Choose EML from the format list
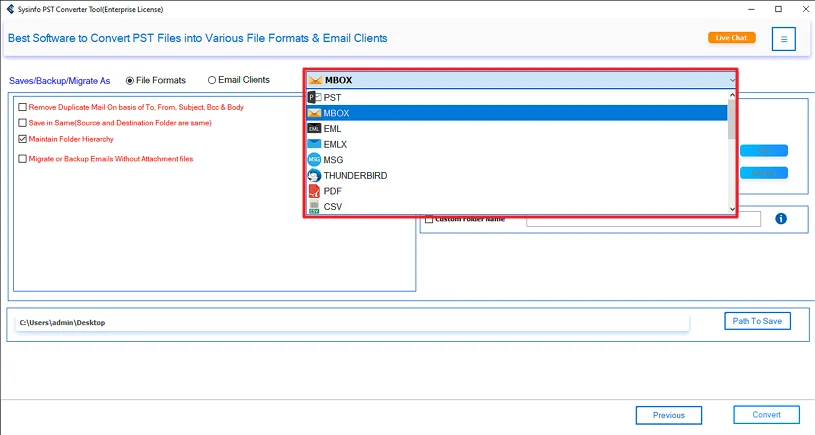Viewport: 815px width, 435px height. tap(517, 128)
